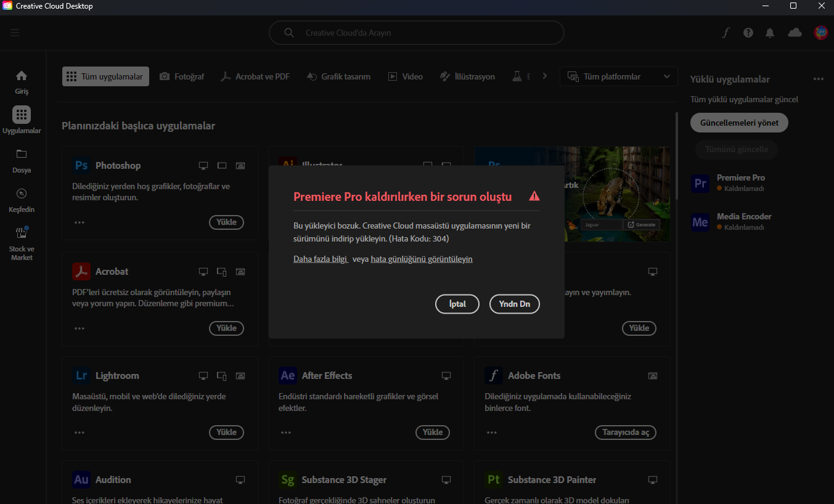Show more categories with the right chevron
Screen dimensions: 834x504
(544, 76)
